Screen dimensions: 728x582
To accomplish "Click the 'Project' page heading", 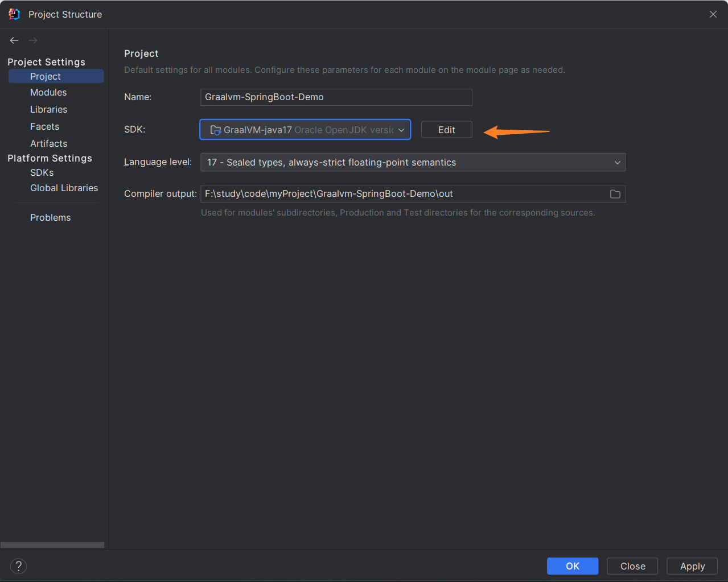I will tap(141, 53).
